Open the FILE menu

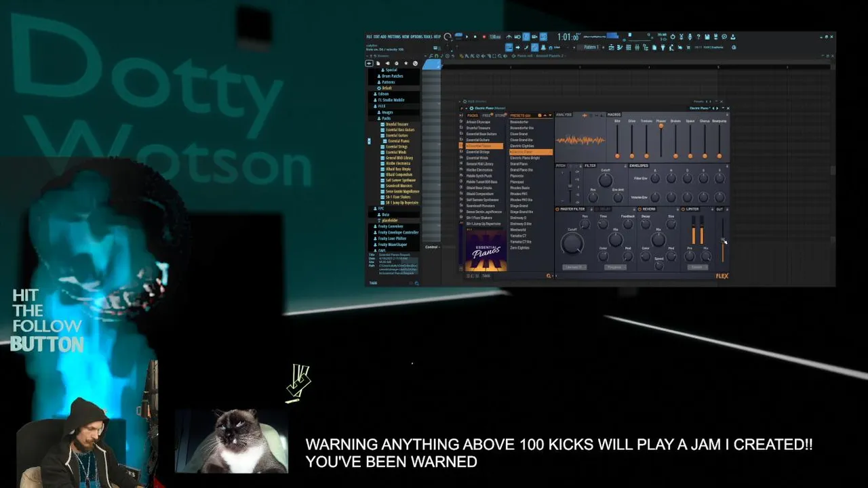pos(369,37)
